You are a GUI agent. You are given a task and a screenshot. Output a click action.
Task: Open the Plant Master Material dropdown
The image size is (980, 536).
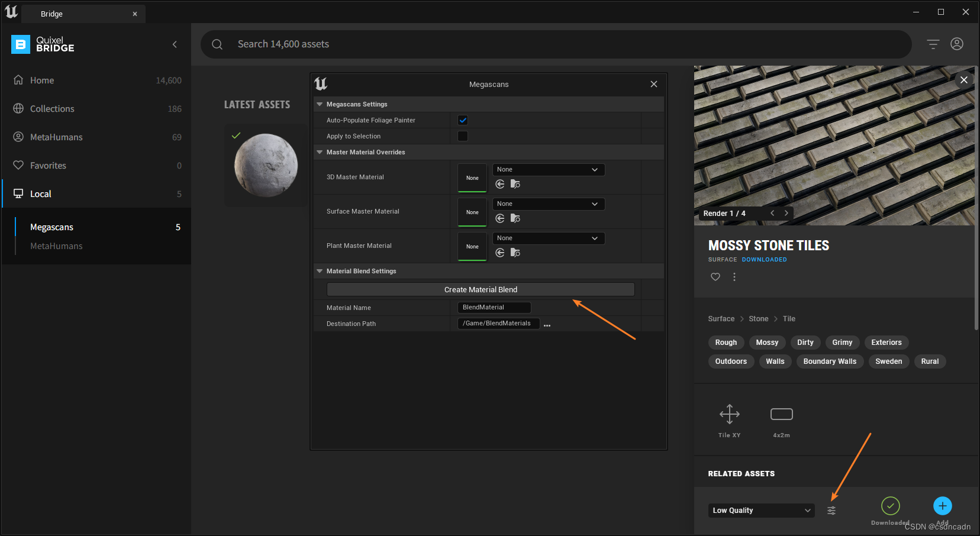point(549,238)
